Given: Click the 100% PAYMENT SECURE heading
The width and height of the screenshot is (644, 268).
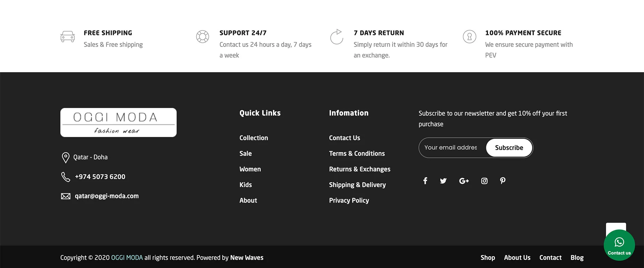Looking at the screenshot, I should [523, 33].
